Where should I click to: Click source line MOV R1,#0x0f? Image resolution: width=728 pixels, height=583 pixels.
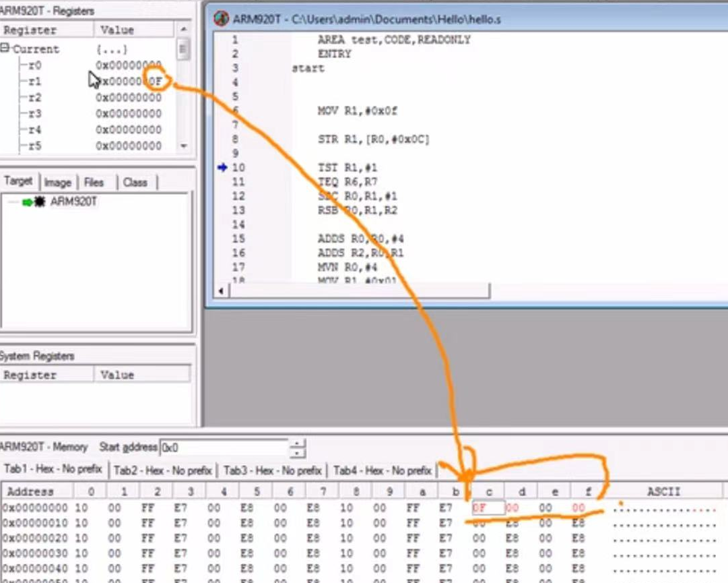358,111
